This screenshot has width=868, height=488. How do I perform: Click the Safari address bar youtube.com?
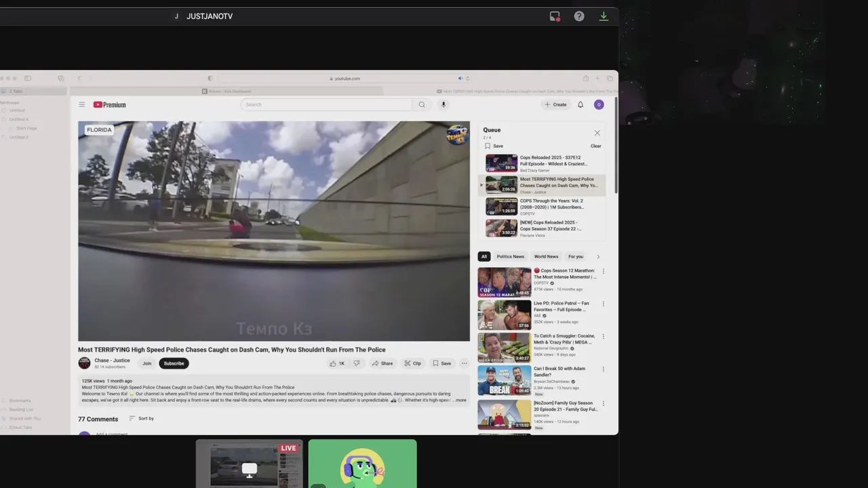(345, 79)
